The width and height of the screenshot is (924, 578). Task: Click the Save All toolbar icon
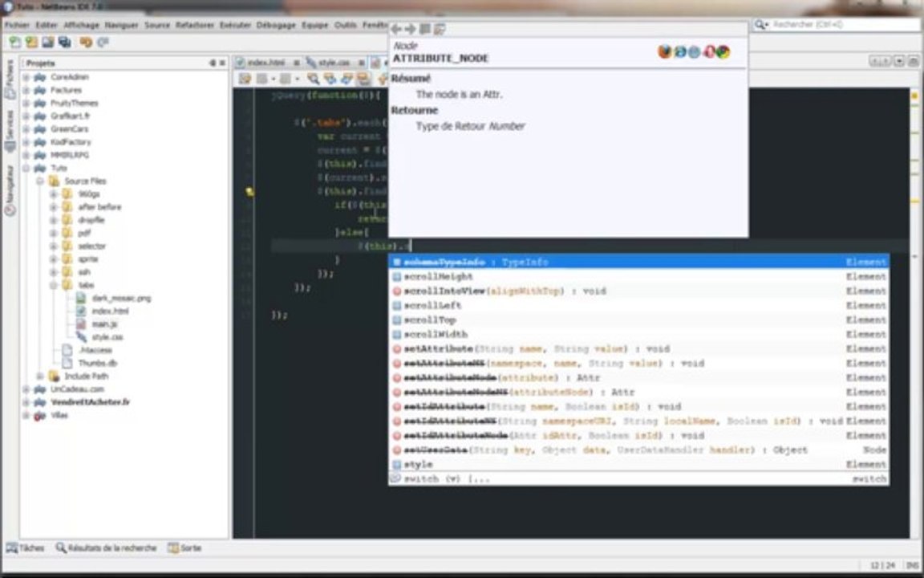click(64, 43)
